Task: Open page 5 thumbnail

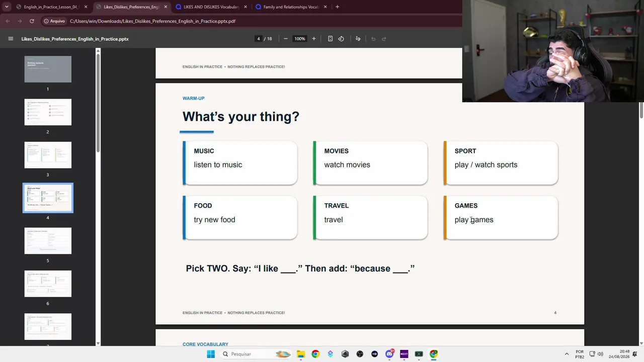Action: click(48, 241)
